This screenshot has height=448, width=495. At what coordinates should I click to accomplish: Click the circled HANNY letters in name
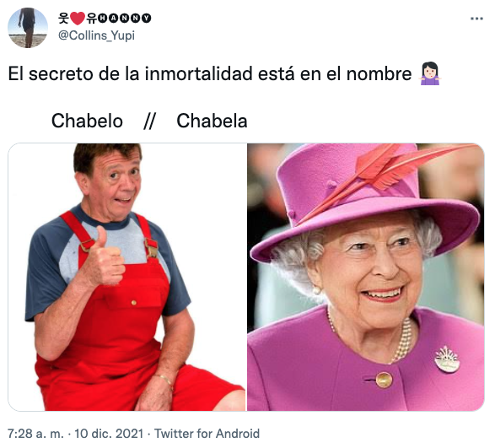click(124, 19)
